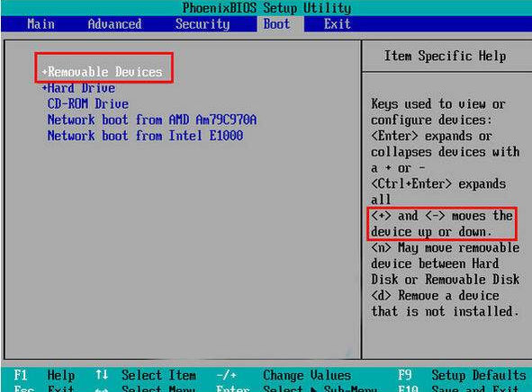Image resolution: width=532 pixels, height=392 pixels.
Task: Click the '<d> Remove a device' help line
Action: (435, 296)
